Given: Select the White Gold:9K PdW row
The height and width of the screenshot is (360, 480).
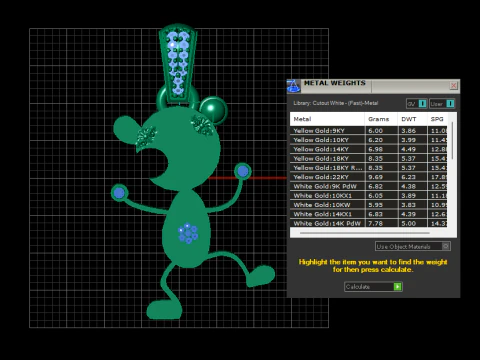Looking at the screenshot, I should (x=368, y=186).
